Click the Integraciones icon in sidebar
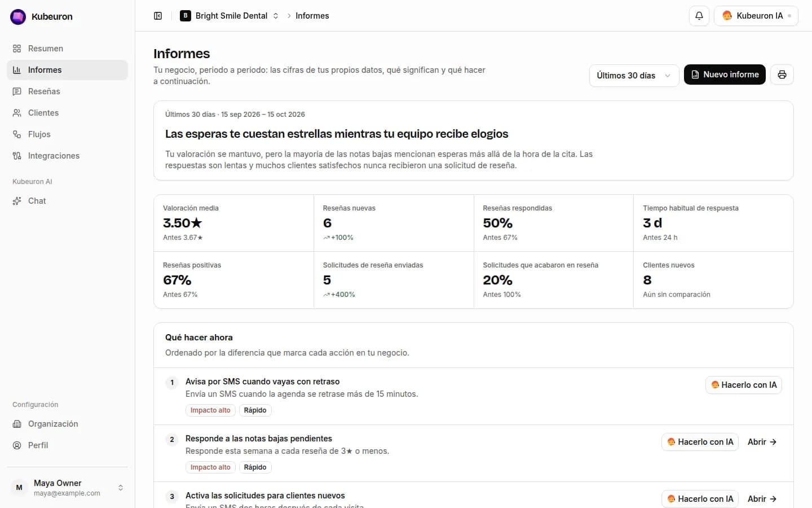Screen dimensions: 812x508 point(17,156)
